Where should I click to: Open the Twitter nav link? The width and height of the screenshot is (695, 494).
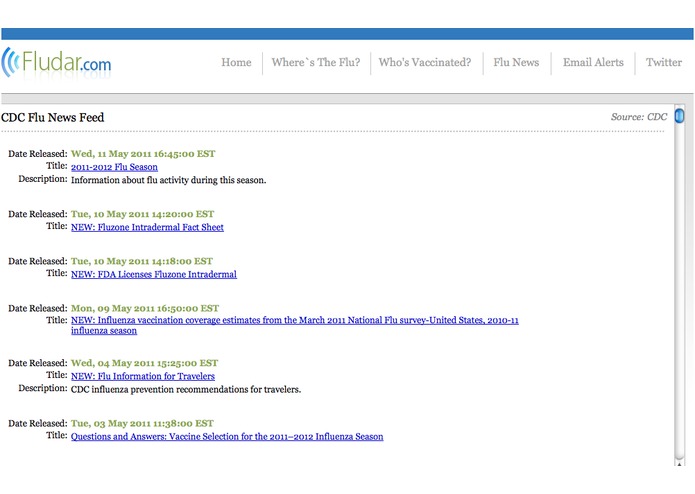point(664,62)
